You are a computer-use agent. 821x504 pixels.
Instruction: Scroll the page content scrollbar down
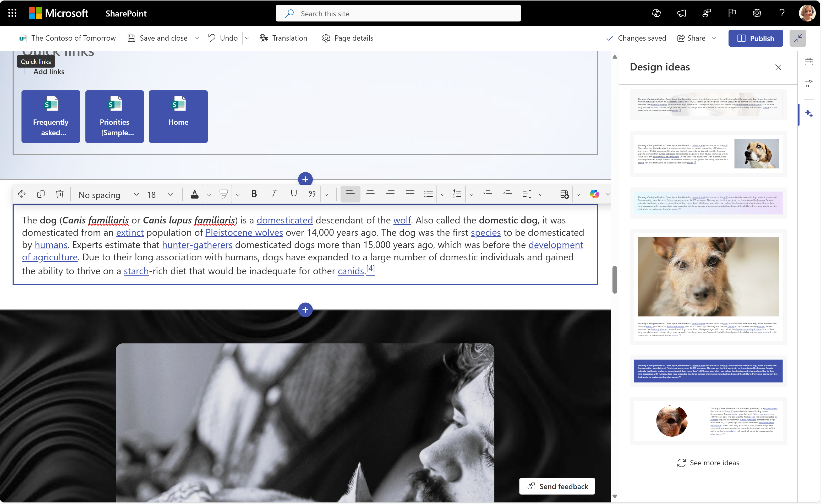coord(614,497)
